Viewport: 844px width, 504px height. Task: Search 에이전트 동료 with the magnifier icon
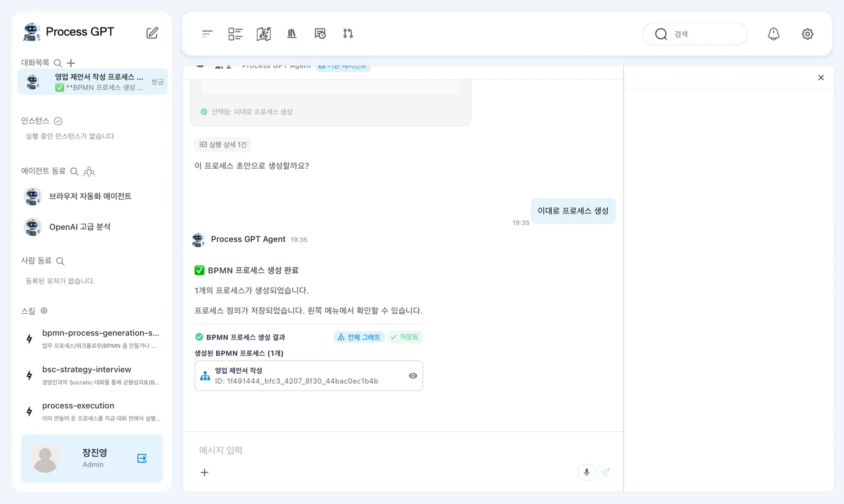coord(74,171)
